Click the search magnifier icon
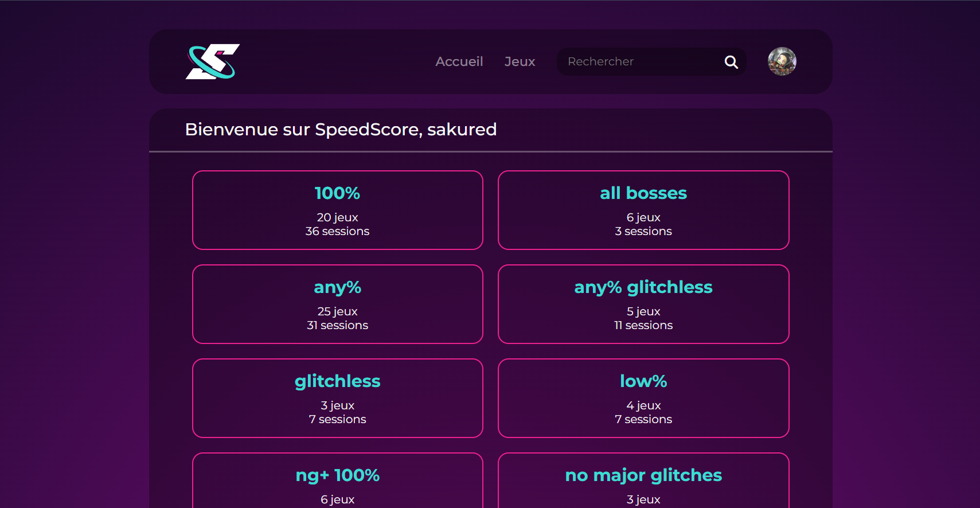This screenshot has height=508, width=980. tap(731, 62)
